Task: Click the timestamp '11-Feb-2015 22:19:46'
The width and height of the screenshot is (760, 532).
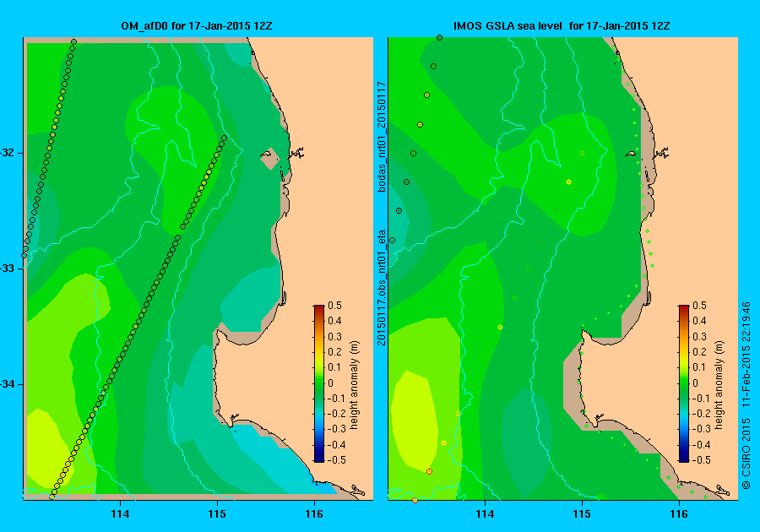Action: pos(746,354)
